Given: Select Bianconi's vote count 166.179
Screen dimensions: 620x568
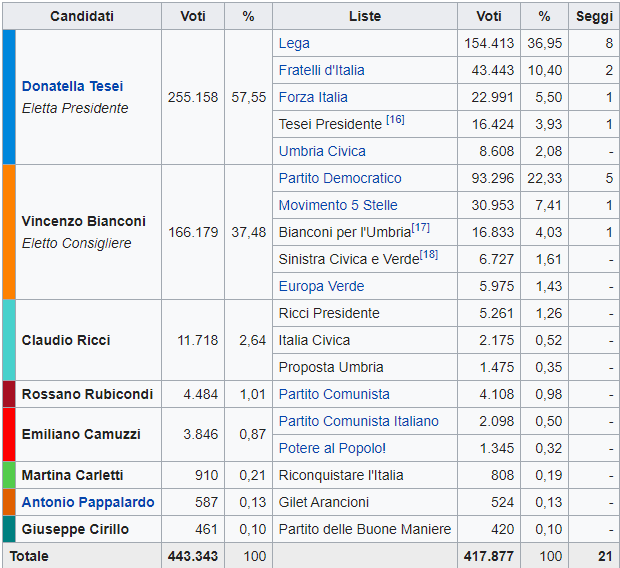Looking at the screenshot, I should click(x=193, y=232).
